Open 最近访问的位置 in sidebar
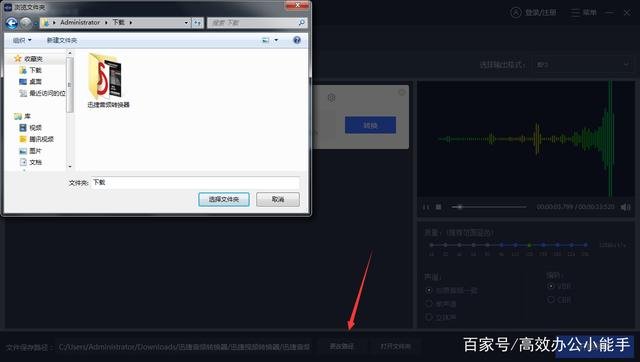Viewport: 640px width, 362px height. pos(42,93)
